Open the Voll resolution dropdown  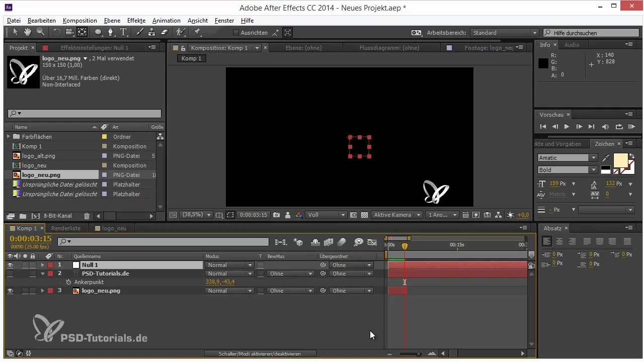point(327,215)
